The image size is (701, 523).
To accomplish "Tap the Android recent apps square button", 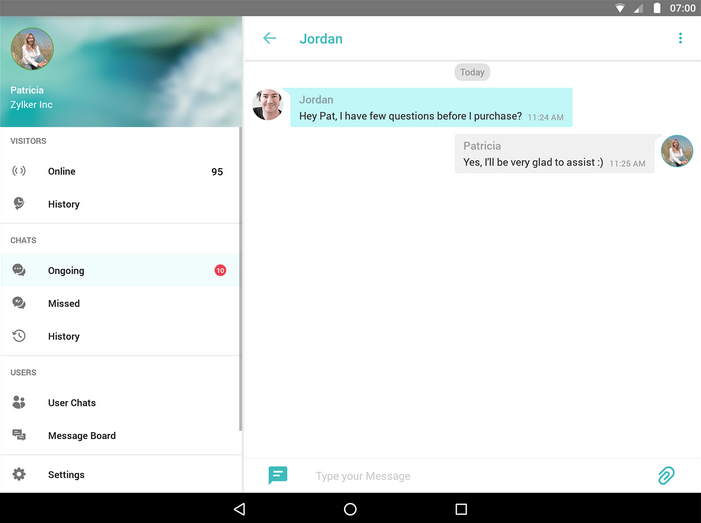I will coord(461,509).
